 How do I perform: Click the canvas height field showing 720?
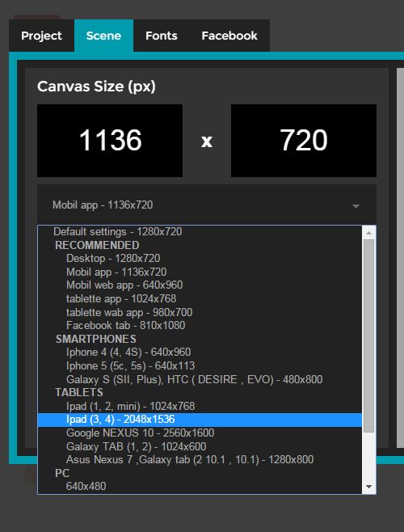(x=304, y=141)
